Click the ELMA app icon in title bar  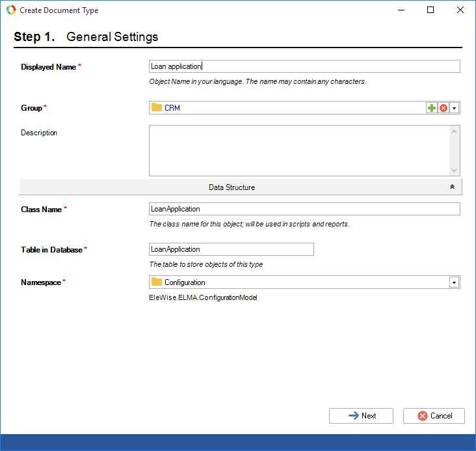(10, 10)
